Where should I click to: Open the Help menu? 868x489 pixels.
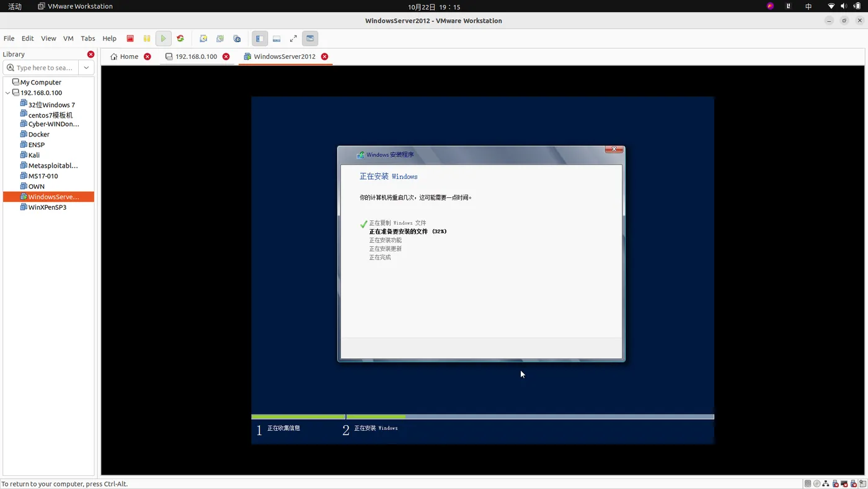(x=109, y=38)
